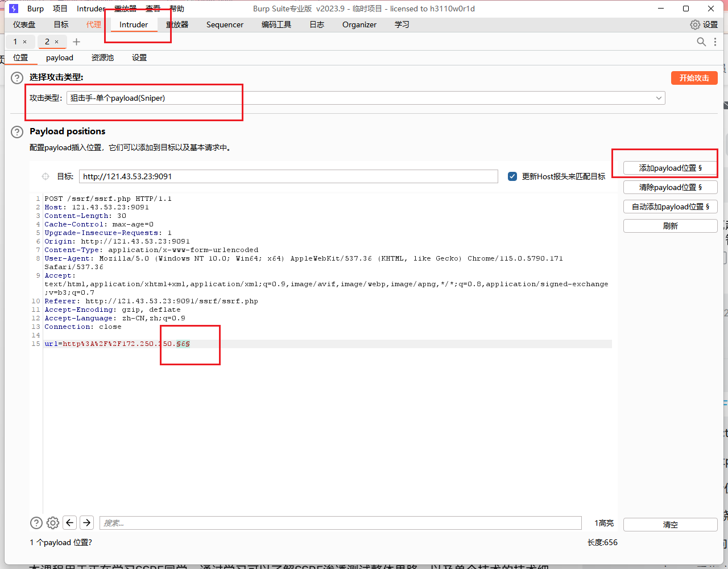Click the 刷新 button

click(671, 226)
